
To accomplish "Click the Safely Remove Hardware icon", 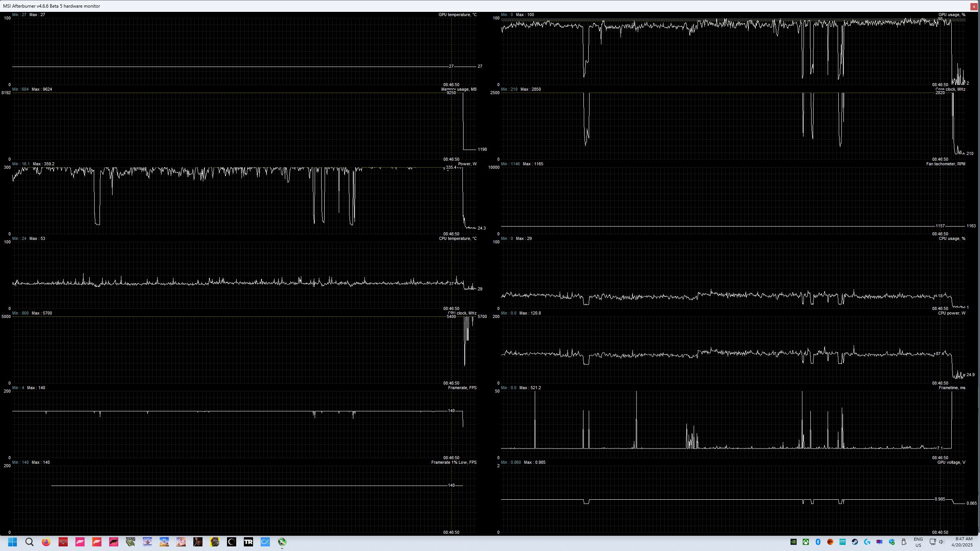I will [x=904, y=542].
